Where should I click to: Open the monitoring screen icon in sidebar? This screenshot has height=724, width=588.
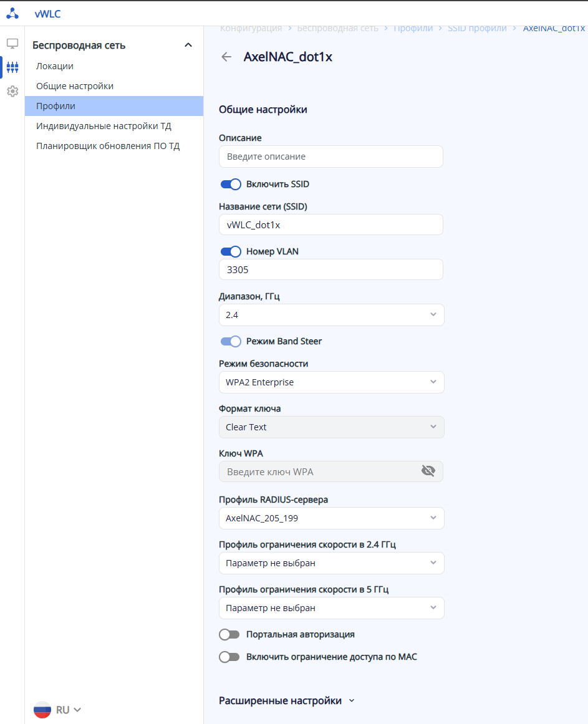pyautogui.click(x=12, y=44)
